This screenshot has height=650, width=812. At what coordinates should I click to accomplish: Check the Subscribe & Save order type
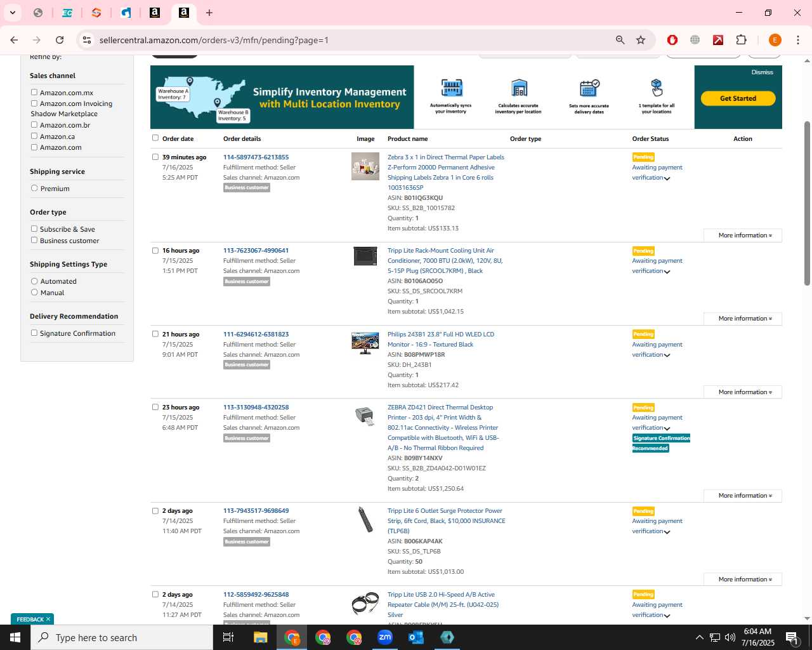point(34,229)
